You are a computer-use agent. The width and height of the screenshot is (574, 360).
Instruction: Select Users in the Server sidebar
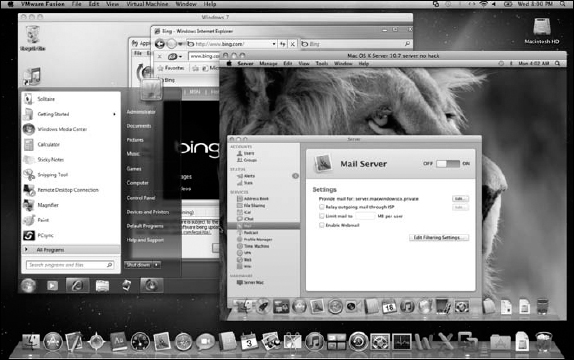coord(246,153)
